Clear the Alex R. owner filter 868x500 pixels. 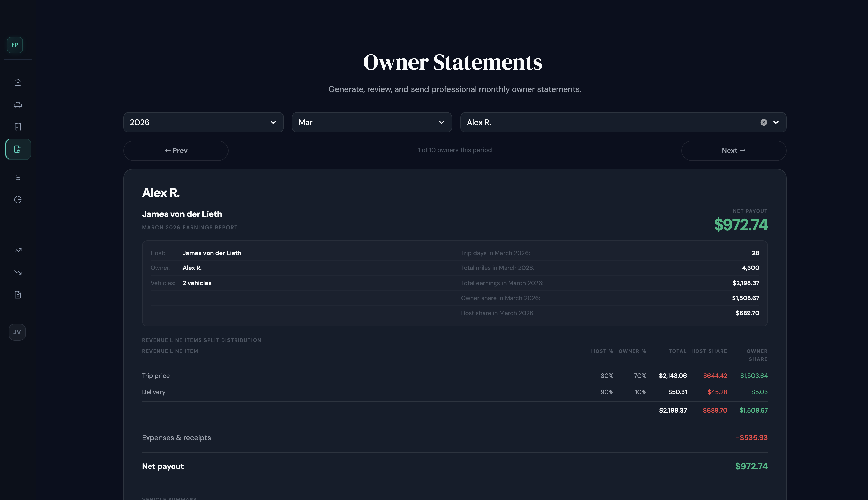(763, 122)
